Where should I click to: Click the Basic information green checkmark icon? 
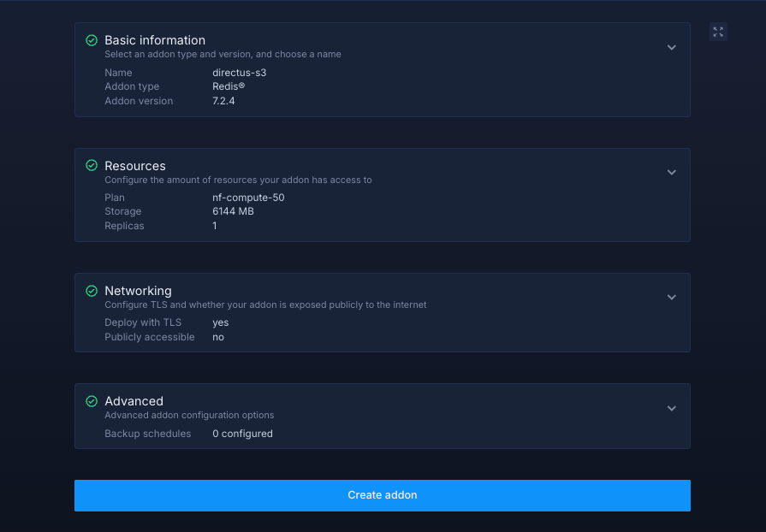click(x=92, y=40)
